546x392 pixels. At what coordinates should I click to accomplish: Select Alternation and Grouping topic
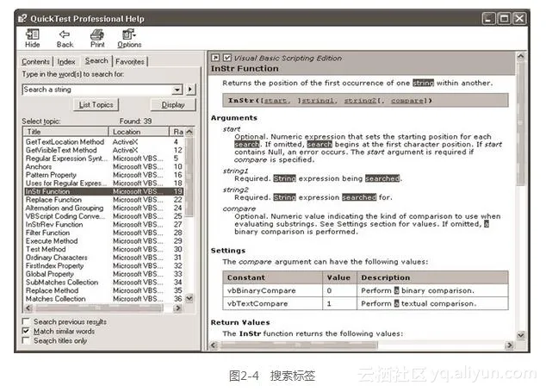[x=65, y=208]
